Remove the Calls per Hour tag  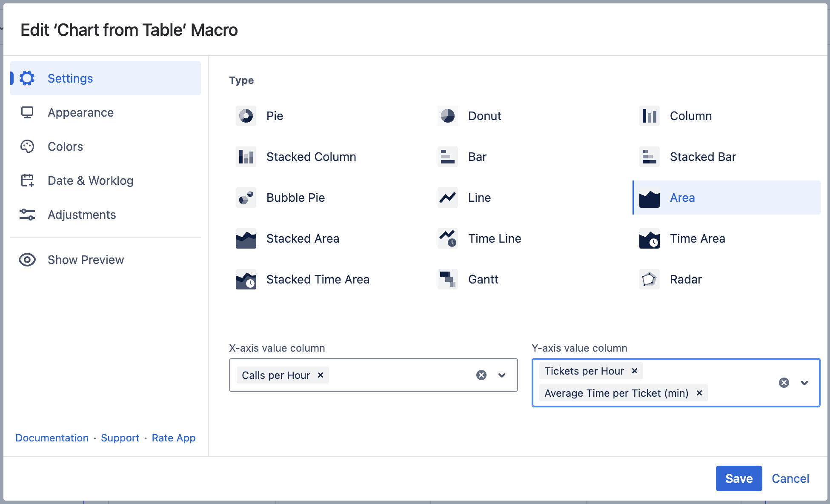(x=321, y=375)
